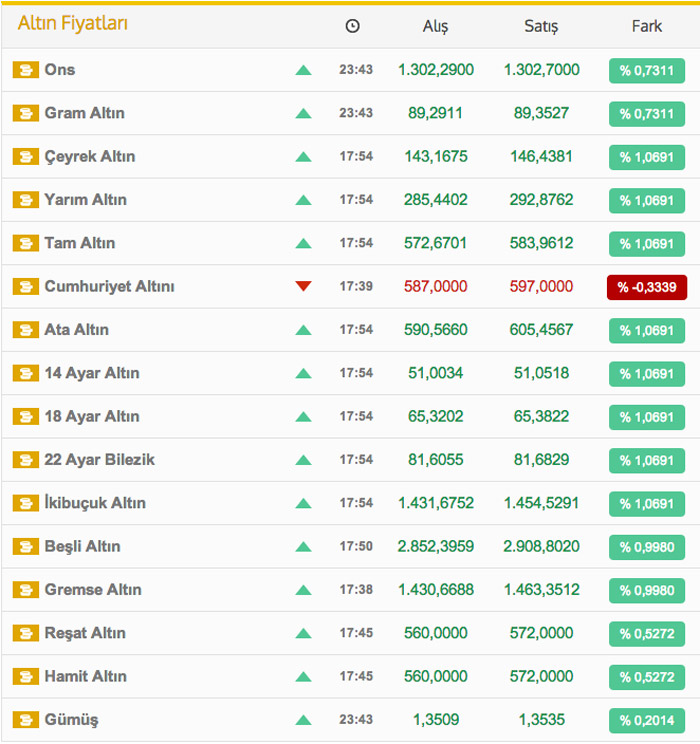This screenshot has height=744, width=700.
Task: Click the red down arrow for Cumhuriyet Altını
Action: 303,287
